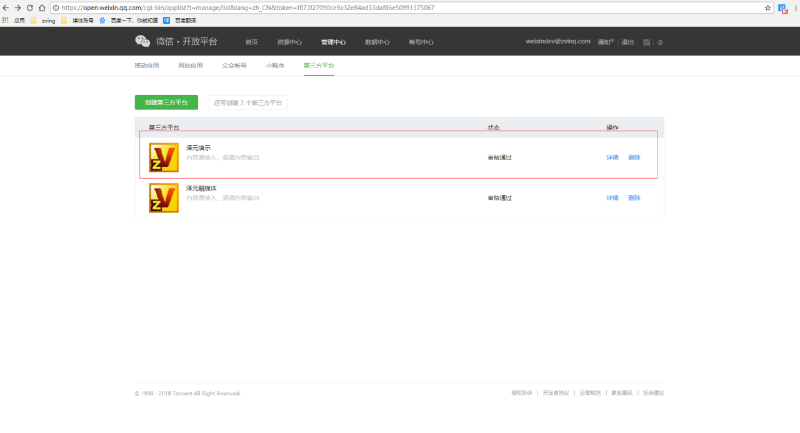Click 删除 for the 泽元融媒体 row
800x433 pixels.
point(634,198)
